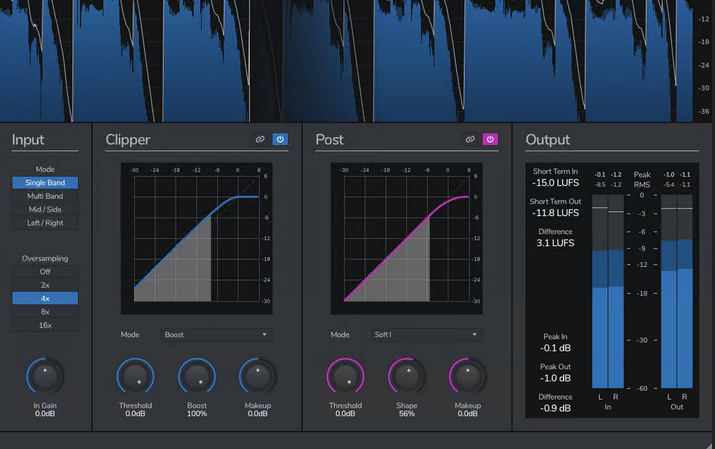The width and height of the screenshot is (715, 449).
Task: Click the Post Makeup knob
Action: click(x=469, y=376)
